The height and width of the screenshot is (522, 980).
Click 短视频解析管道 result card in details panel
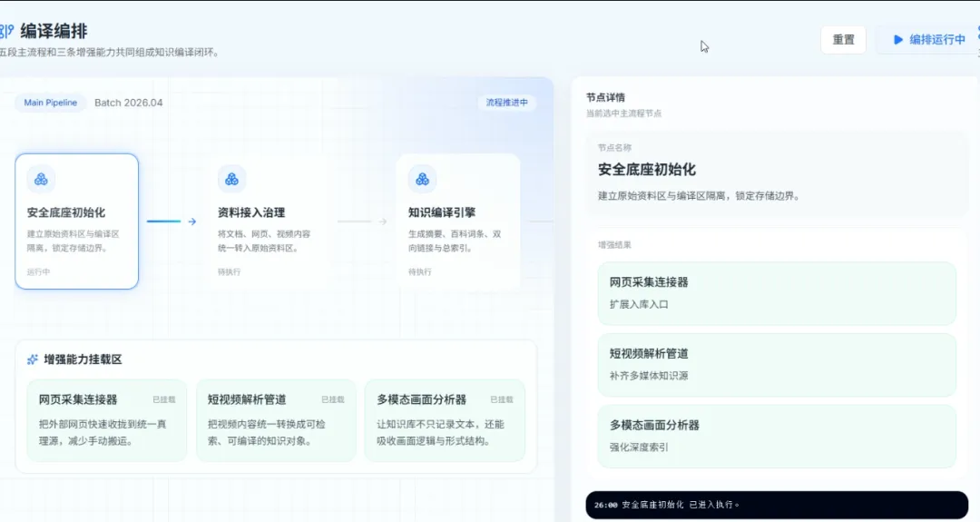tap(777, 364)
